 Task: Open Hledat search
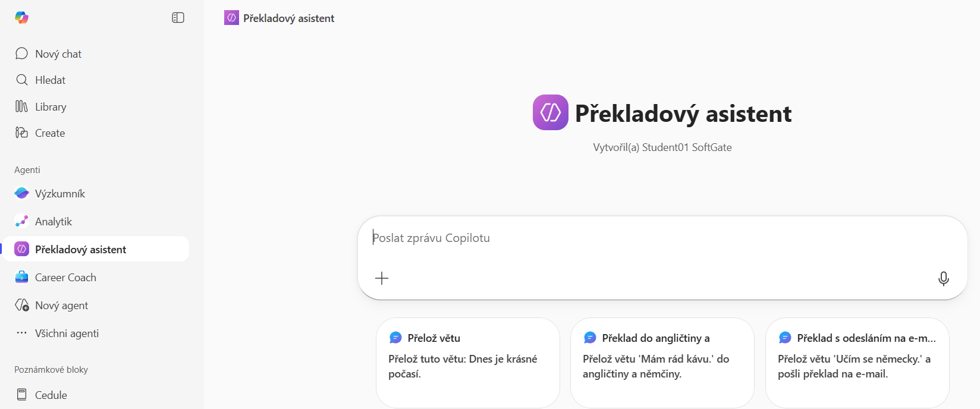click(x=50, y=80)
